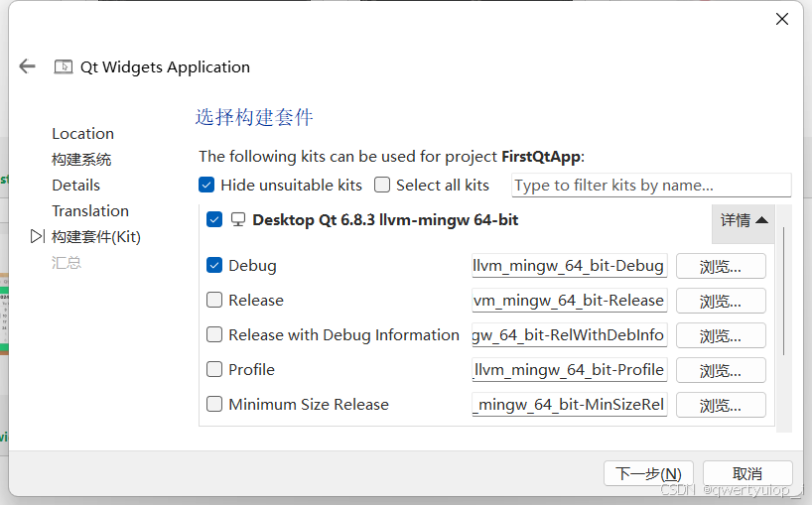Uncheck the Debug build configuration
Image resolution: width=812 pixels, height=505 pixels.
pyautogui.click(x=214, y=265)
